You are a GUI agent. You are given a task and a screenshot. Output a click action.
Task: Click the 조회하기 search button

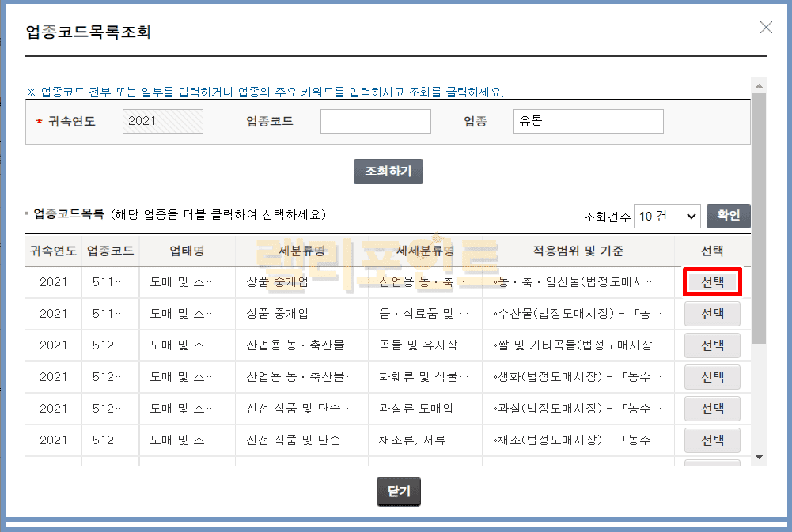tap(388, 172)
